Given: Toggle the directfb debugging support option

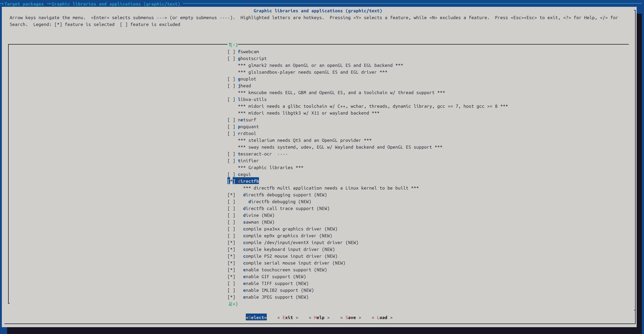Looking at the screenshot, I should click(x=231, y=195).
